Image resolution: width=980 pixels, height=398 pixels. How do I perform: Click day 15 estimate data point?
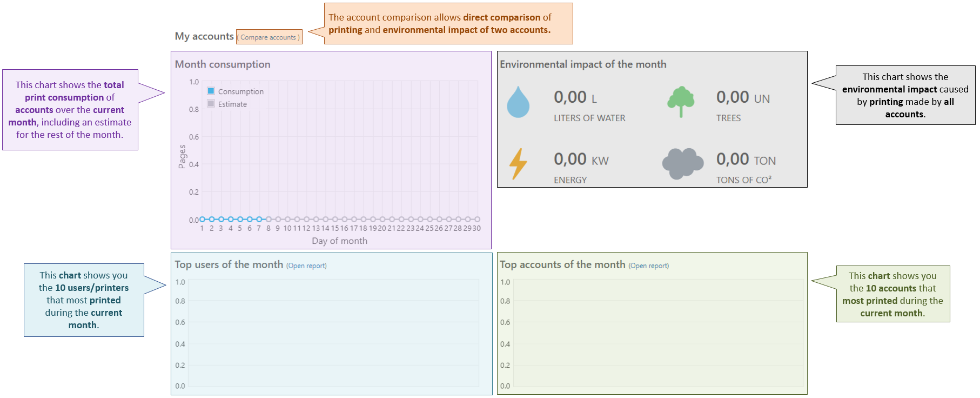point(335,219)
